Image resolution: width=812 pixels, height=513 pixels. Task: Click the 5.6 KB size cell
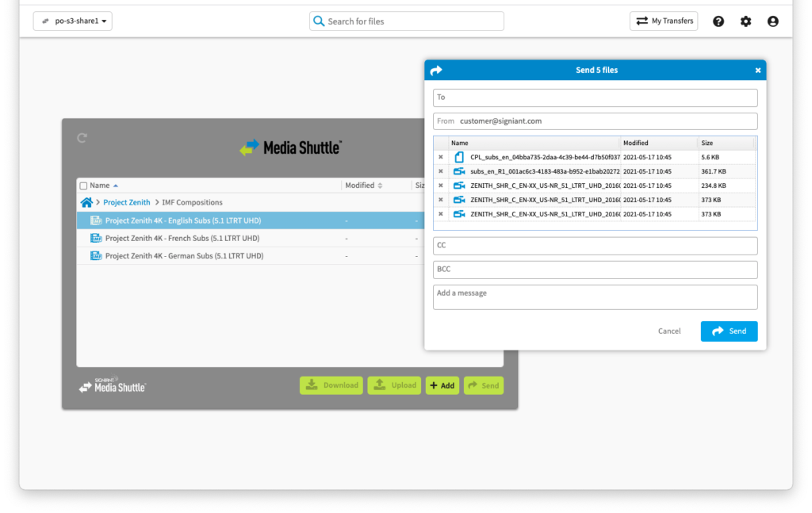click(710, 157)
